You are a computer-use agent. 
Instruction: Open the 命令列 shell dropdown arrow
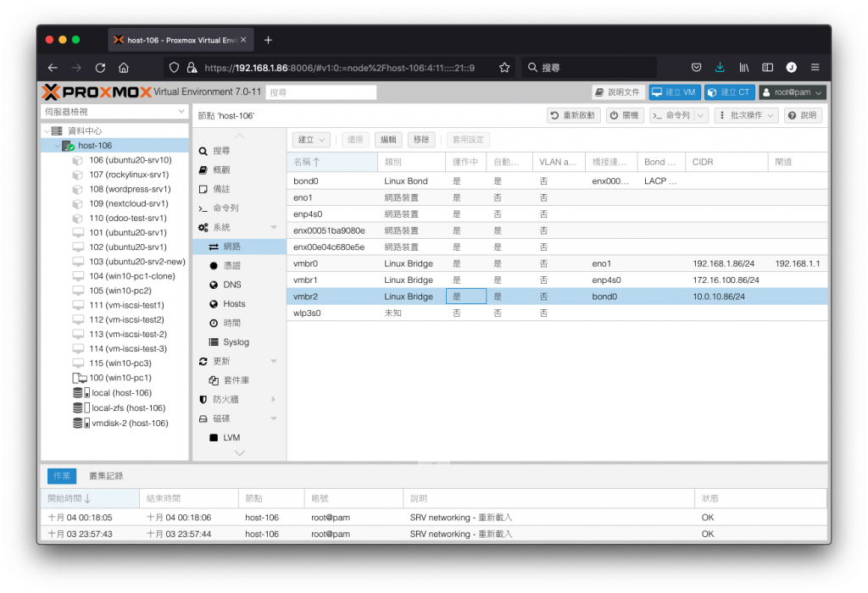(x=701, y=115)
